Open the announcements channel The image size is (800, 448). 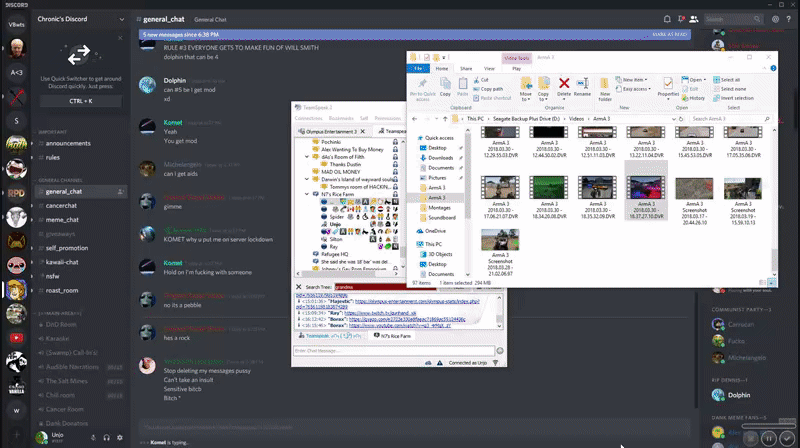pos(68,143)
